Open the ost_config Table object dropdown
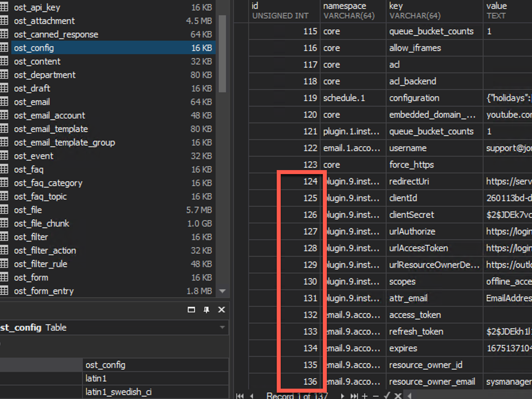The width and height of the screenshot is (532, 399). click(222, 327)
